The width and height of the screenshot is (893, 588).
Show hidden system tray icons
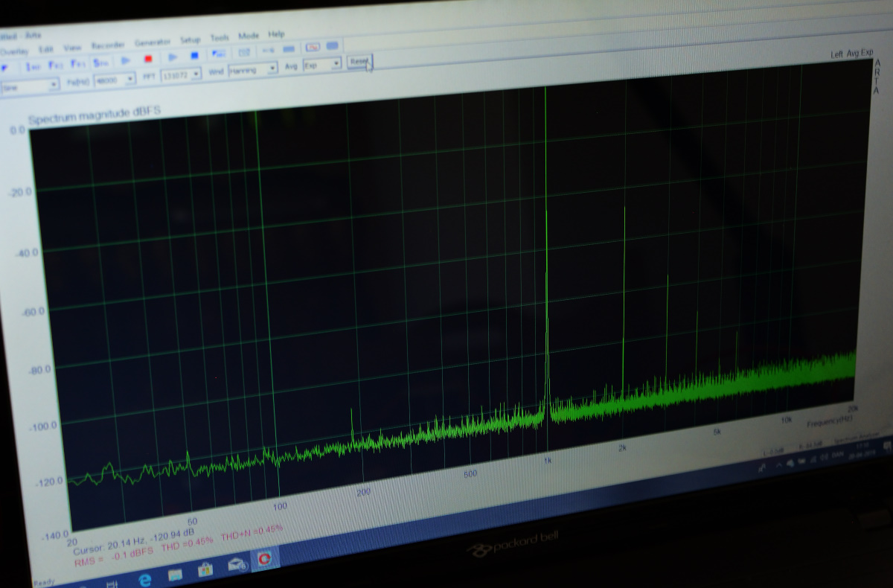pyautogui.click(x=778, y=464)
